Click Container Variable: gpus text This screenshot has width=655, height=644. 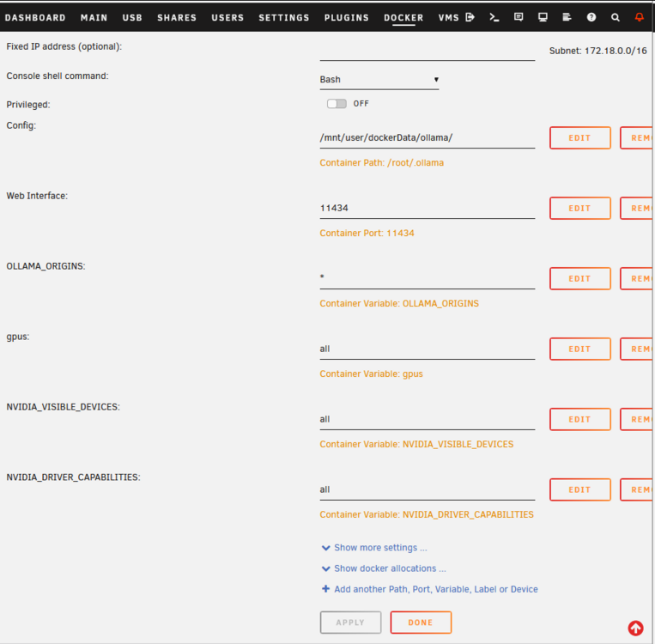click(371, 374)
